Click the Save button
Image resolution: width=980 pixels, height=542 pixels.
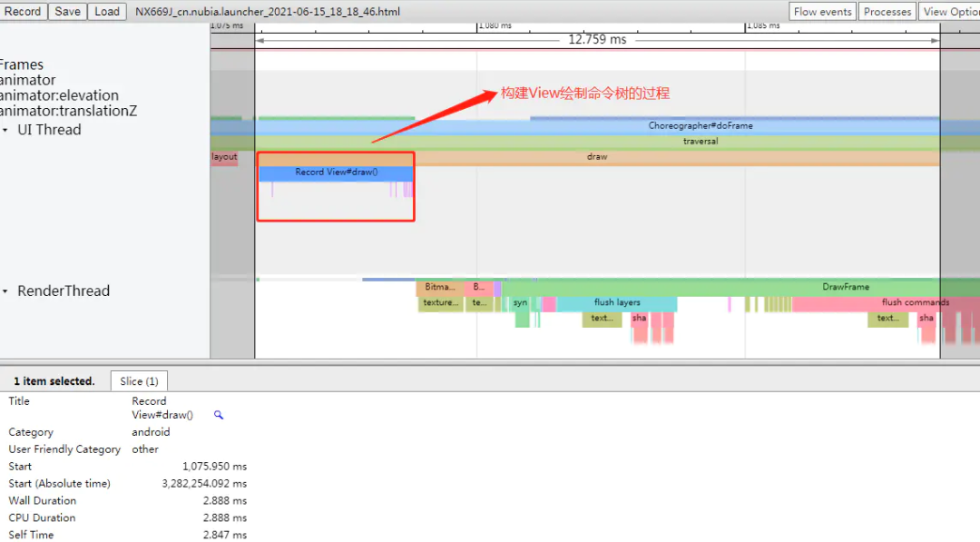(67, 11)
